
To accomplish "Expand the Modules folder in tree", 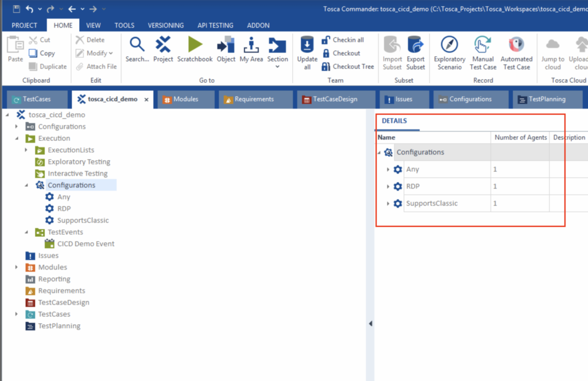I will point(17,267).
